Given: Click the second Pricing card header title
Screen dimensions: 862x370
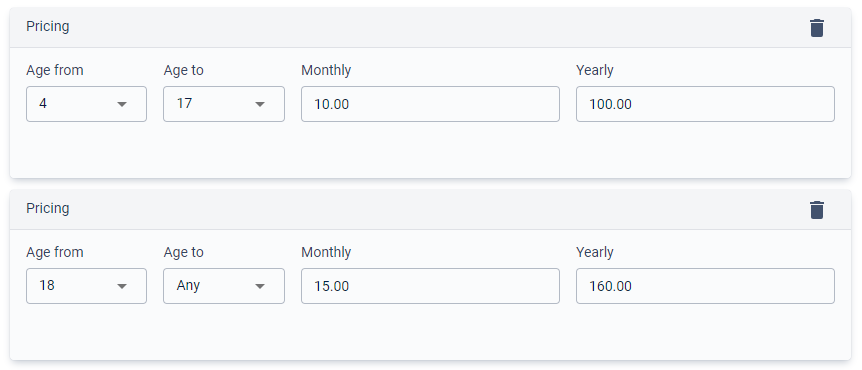Looking at the screenshot, I should pos(48,208).
